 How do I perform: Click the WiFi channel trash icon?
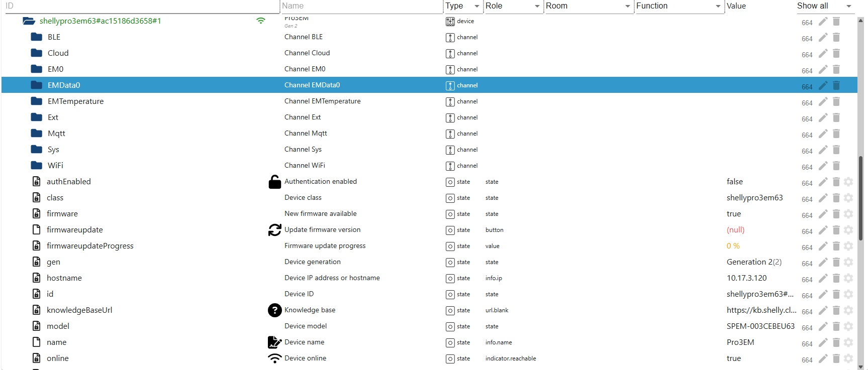point(836,166)
